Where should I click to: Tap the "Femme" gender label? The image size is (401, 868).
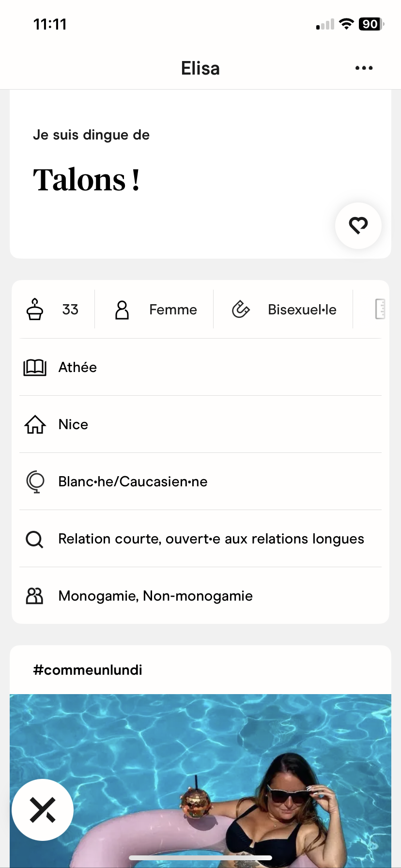coord(173,310)
